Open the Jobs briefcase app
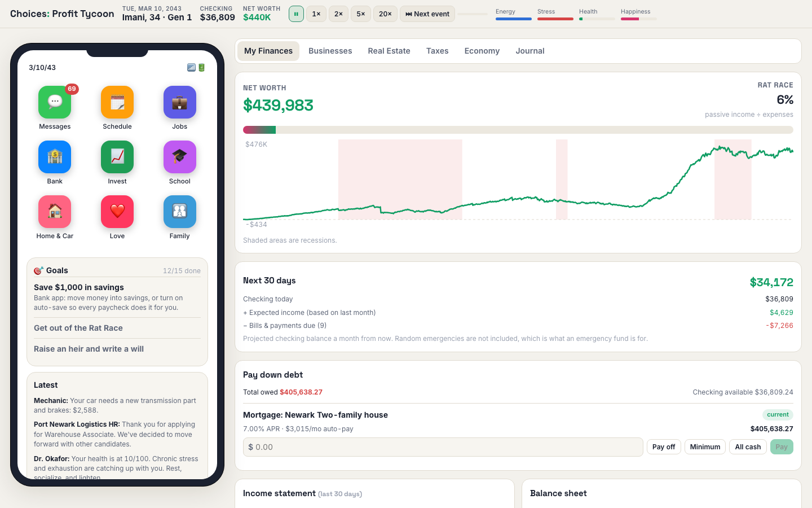This screenshot has width=812, height=508. [x=180, y=102]
